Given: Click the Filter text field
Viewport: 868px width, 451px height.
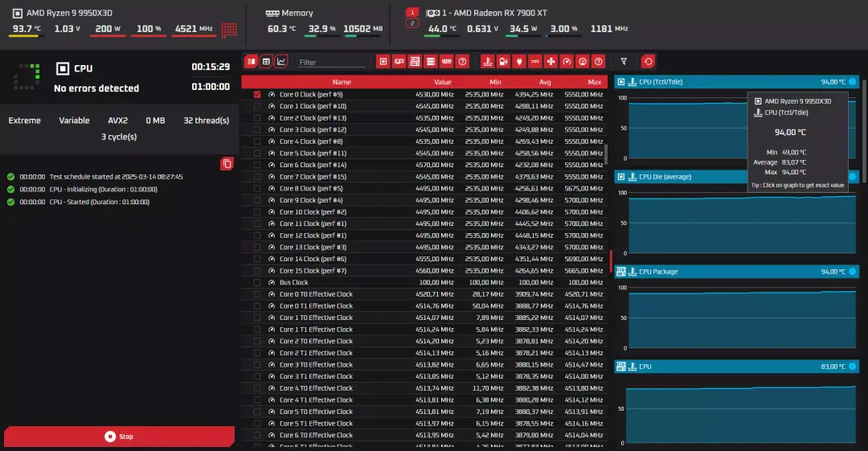Looking at the screenshot, I should point(332,63).
